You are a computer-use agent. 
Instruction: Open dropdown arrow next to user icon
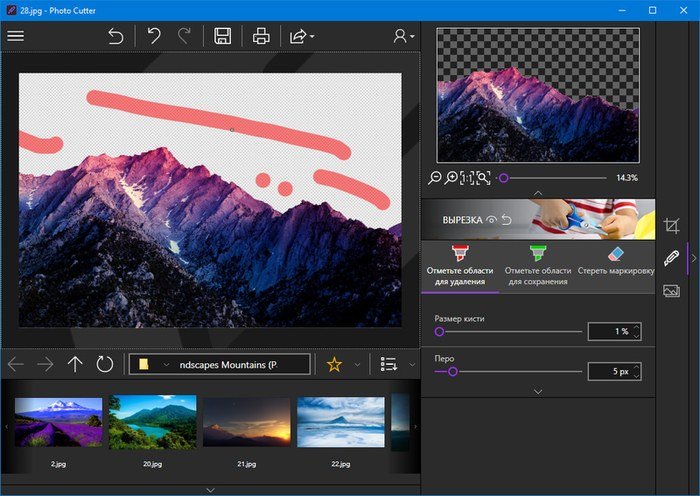[x=412, y=36]
